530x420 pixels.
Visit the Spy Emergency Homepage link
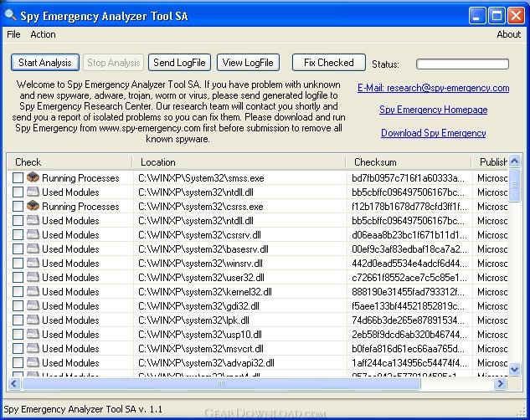point(434,110)
